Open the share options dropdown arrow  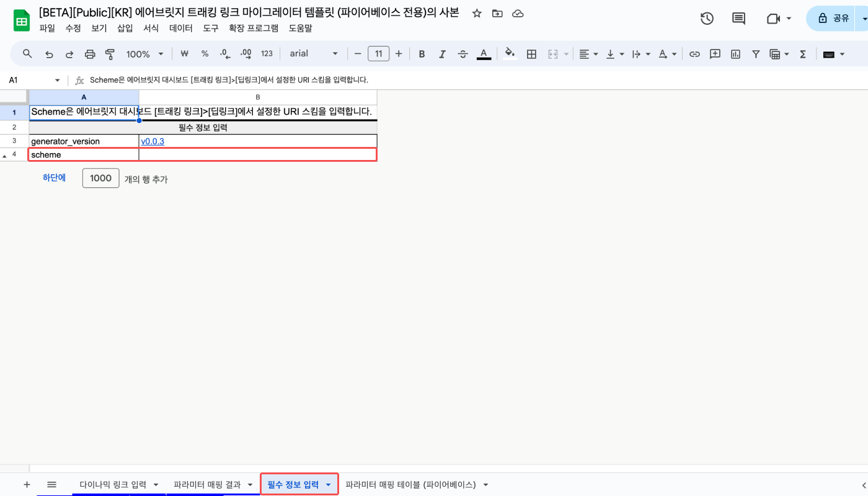(x=864, y=19)
